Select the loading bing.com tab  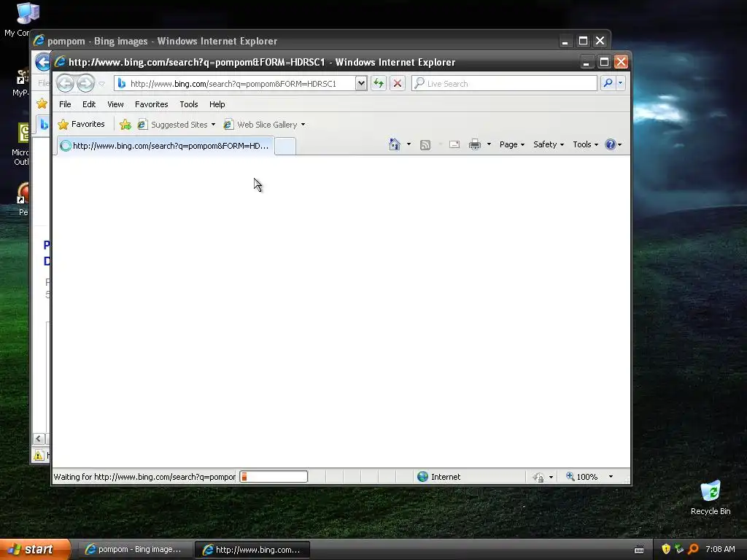tap(166, 146)
